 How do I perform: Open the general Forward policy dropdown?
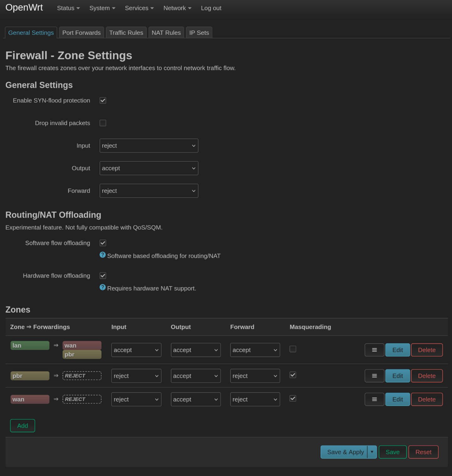point(149,191)
